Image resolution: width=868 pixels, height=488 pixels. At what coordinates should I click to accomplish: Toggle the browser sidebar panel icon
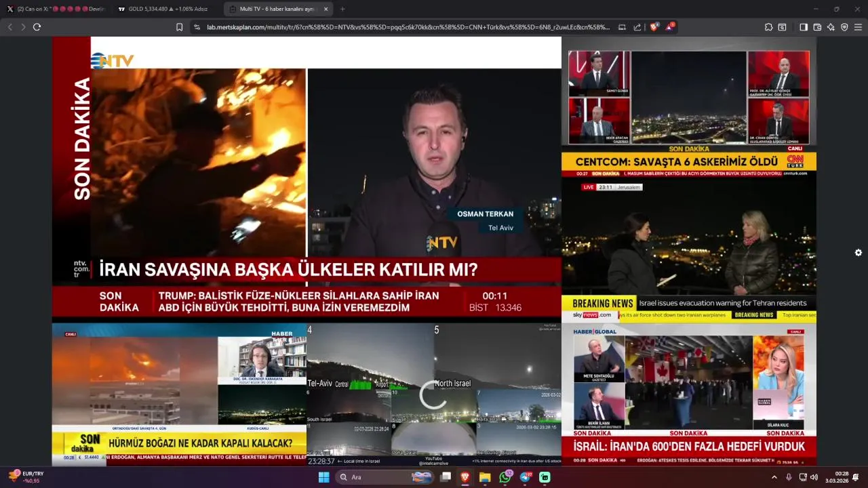(804, 27)
